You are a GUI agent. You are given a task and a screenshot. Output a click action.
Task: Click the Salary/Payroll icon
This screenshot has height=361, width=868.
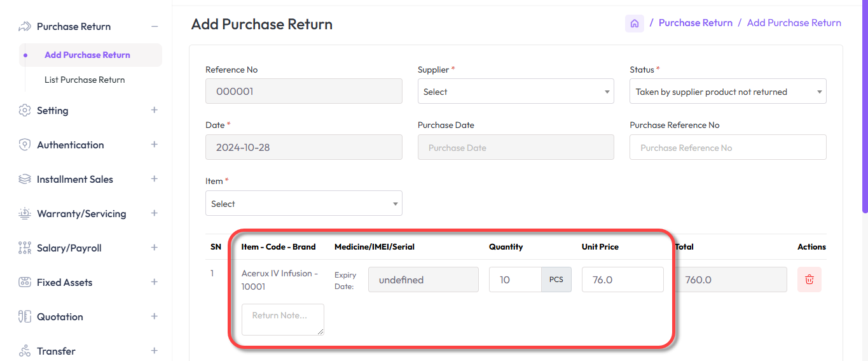25,248
